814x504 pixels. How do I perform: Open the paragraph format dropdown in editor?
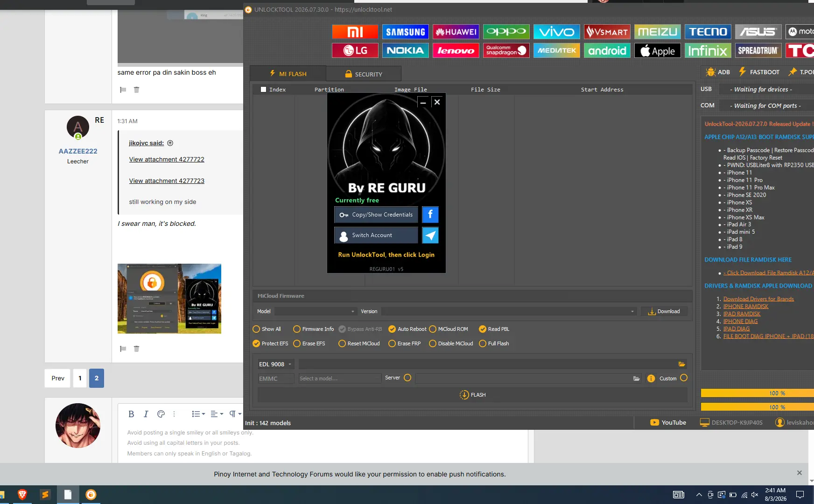tap(235, 414)
